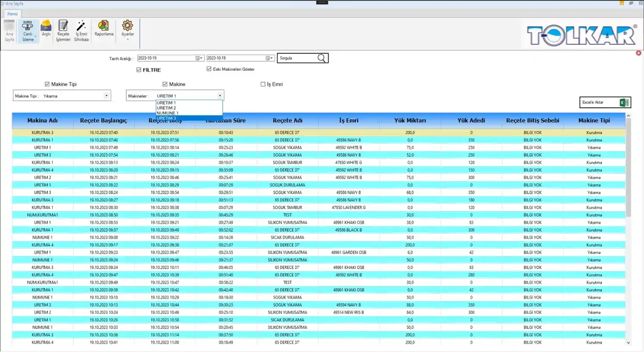Uncheck Eski Makineleri Göster option

coord(209,69)
